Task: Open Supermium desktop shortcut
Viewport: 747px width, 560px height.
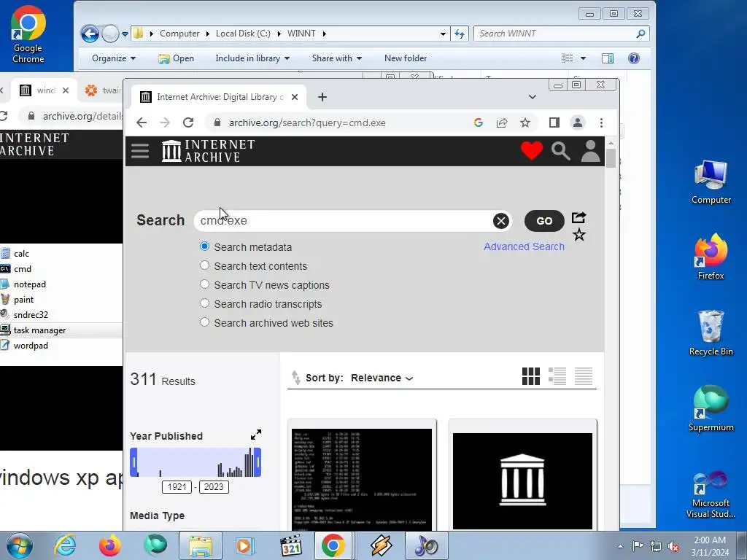Action: pyautogui.click(x=711, y=408)
